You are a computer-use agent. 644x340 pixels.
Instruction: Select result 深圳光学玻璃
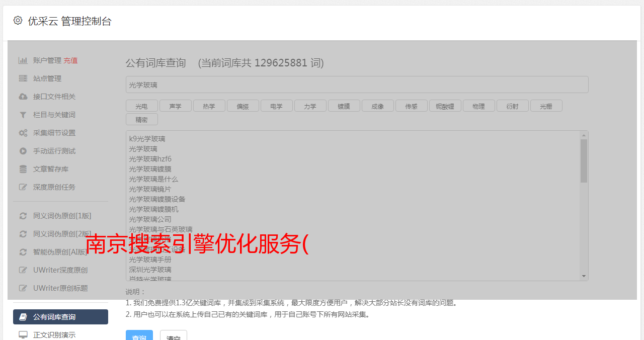pos(150,270)
